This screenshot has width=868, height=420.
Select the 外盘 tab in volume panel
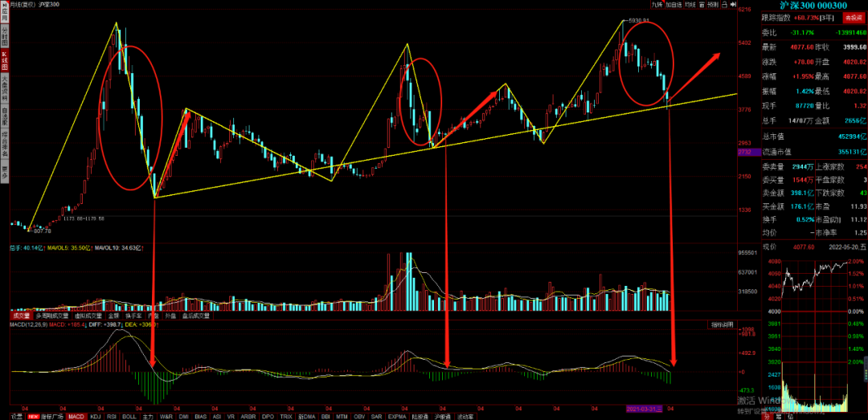tap(170, 316)
